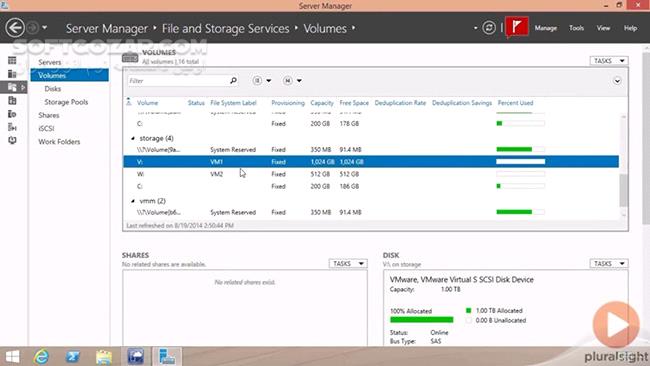Open the Help menu
The height and width of the screenshot is (366, 650).
[x=630, y=28]
